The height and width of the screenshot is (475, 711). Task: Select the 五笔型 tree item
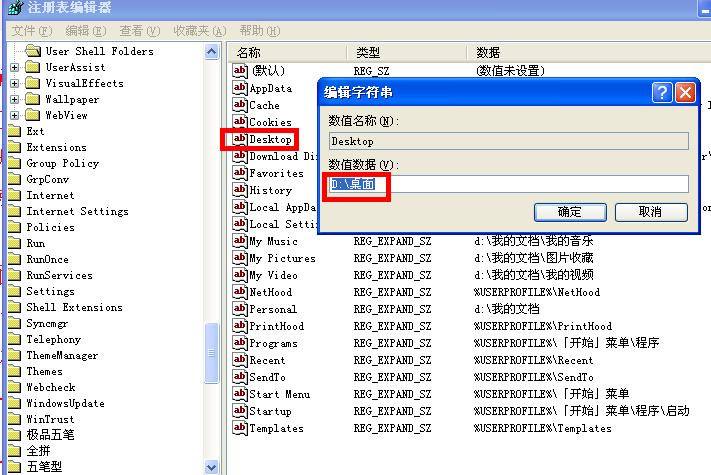point(44,467)
